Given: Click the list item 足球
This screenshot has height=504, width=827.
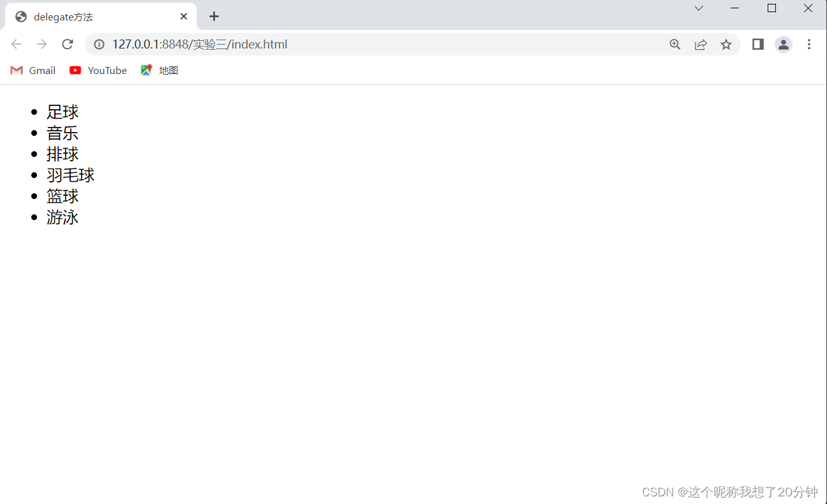Looking at the screenshot, I should pyautogui.click(x=63, y=112).
